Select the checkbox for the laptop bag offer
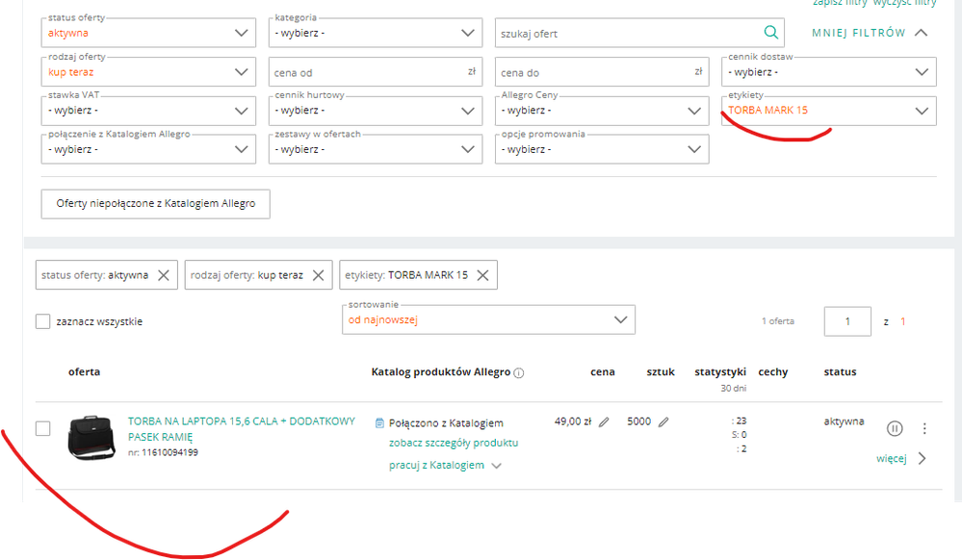 pos(43,428)
